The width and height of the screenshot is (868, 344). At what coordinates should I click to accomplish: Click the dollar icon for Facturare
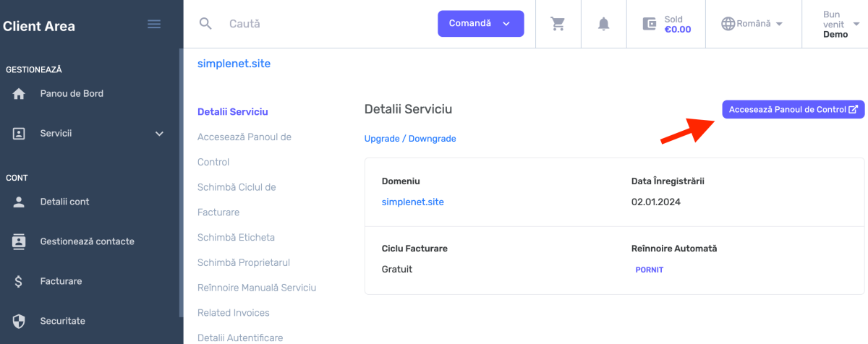tap(19, 281)
